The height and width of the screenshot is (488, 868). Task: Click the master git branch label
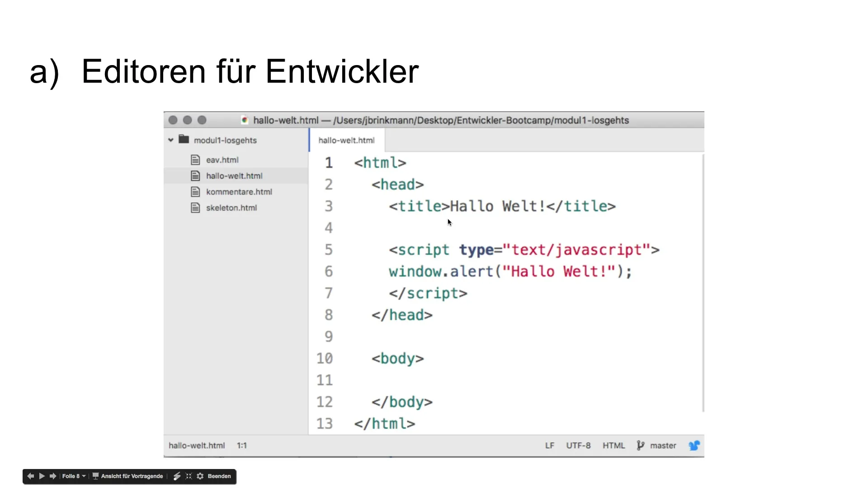(663, 445)
